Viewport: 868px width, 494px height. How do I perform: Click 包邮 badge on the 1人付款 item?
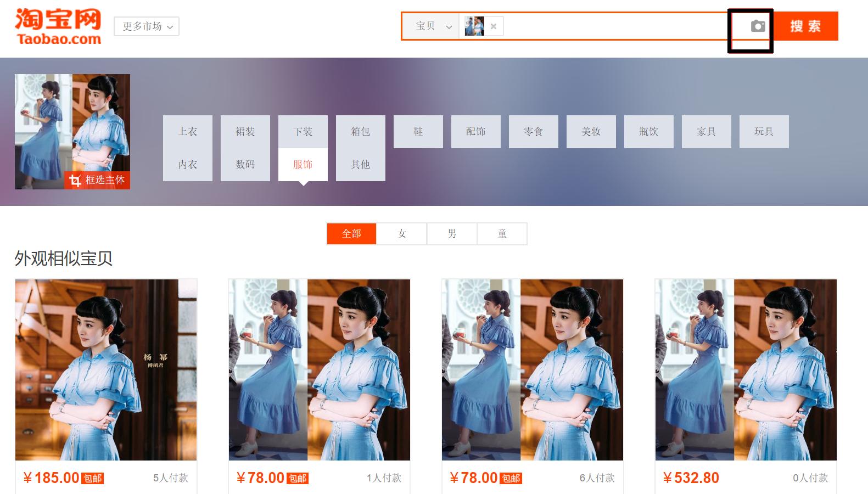[298, 479]
